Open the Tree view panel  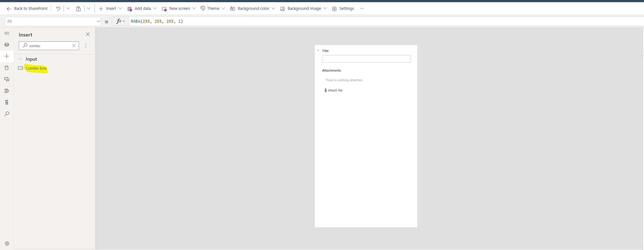[x=6, y=44]
